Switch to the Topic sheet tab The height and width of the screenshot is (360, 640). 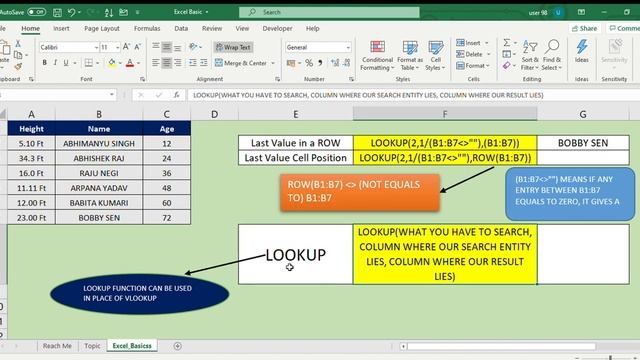pyautogui.click(x=92, y=346)
